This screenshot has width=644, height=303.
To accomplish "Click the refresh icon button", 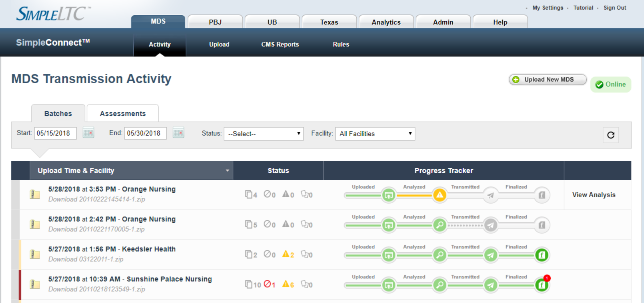I will pos(611,135).
